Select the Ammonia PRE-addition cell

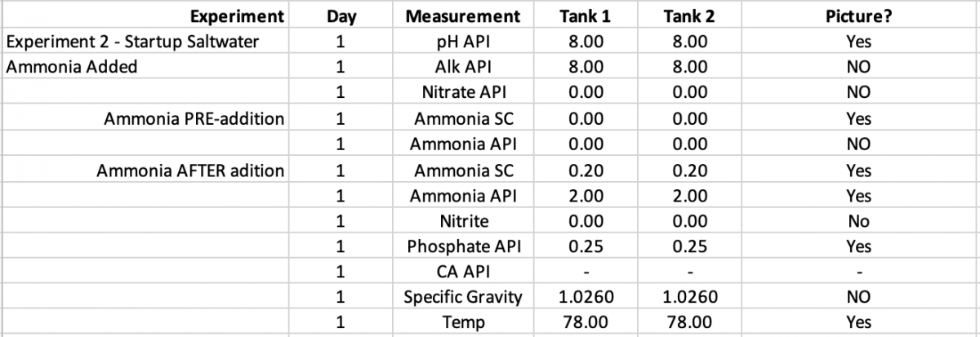(145, 118)
